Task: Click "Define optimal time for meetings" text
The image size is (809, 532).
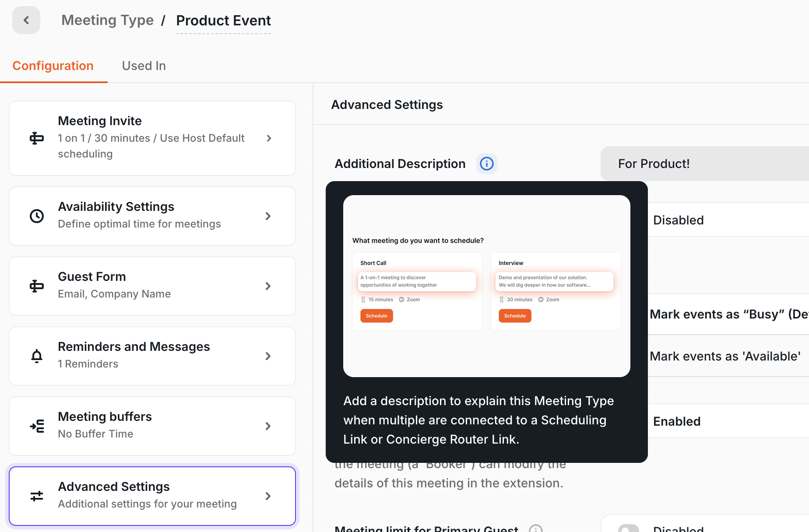Action: coord(139,224)
